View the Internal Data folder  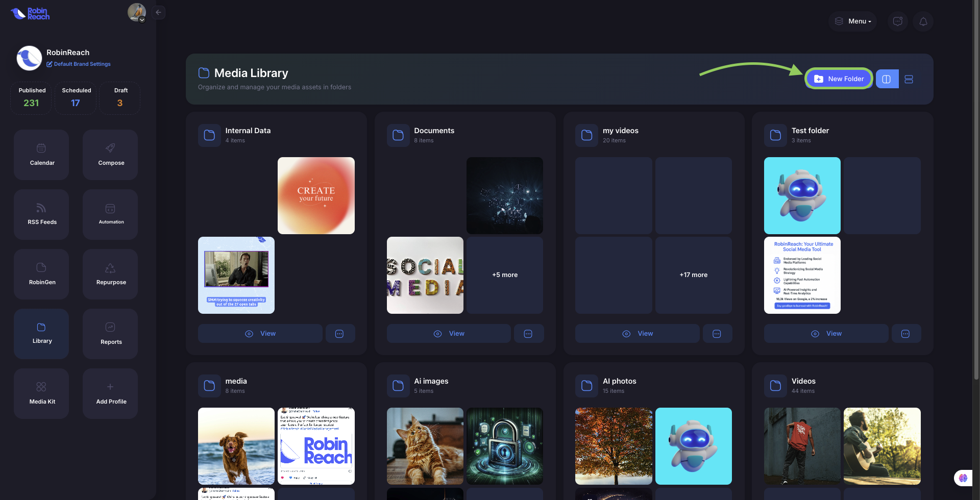260,334
